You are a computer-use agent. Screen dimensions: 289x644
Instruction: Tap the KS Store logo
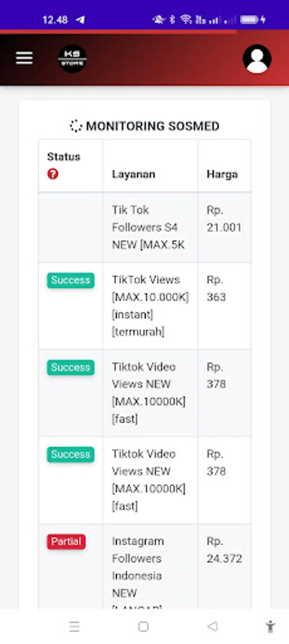72,59
